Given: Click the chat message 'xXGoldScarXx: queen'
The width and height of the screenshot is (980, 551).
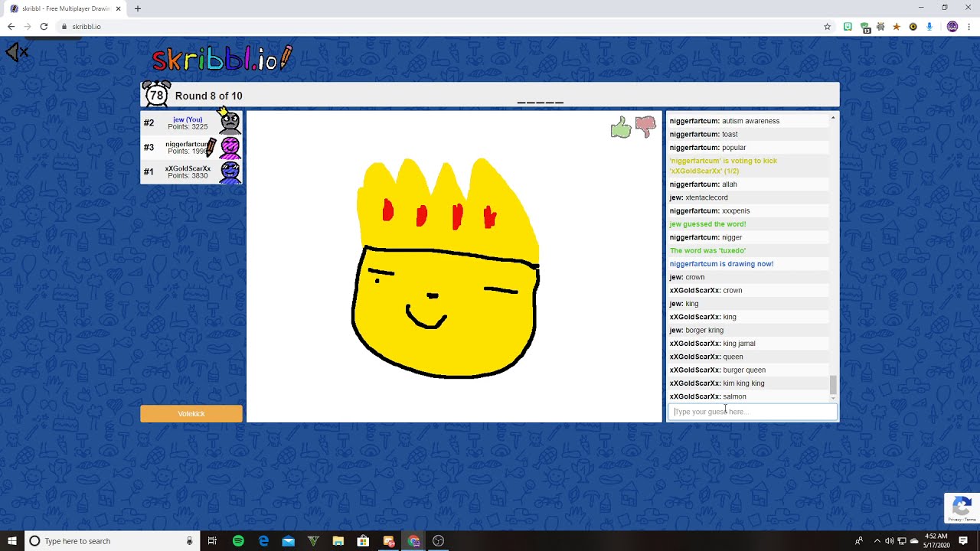Looking at the screenshot, I should click(706, 357).
